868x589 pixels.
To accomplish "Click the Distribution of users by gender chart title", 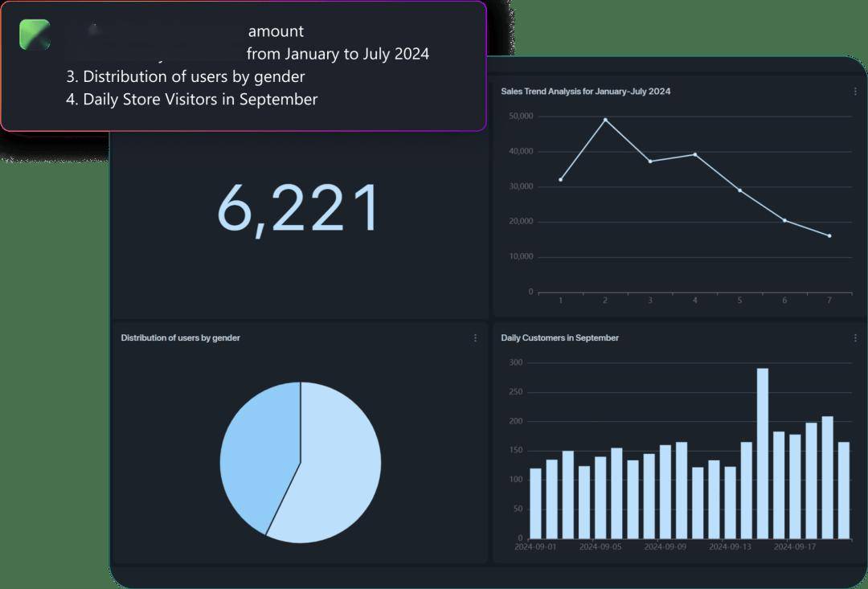I will [x=181, y=337].
